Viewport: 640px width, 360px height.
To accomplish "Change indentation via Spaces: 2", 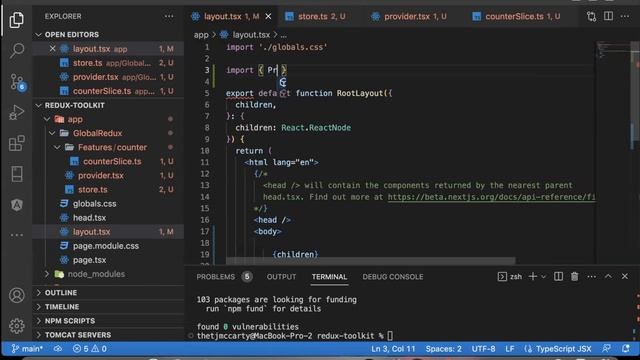I will [x=444, y=349].
